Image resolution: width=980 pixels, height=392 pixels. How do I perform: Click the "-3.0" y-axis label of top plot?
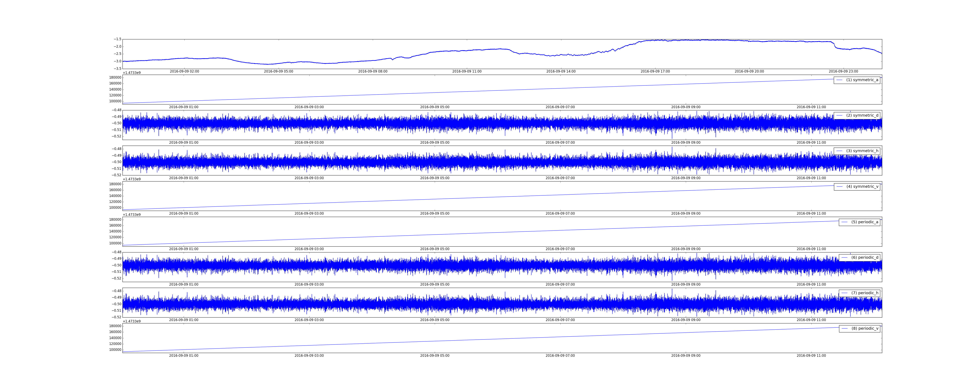117,61
